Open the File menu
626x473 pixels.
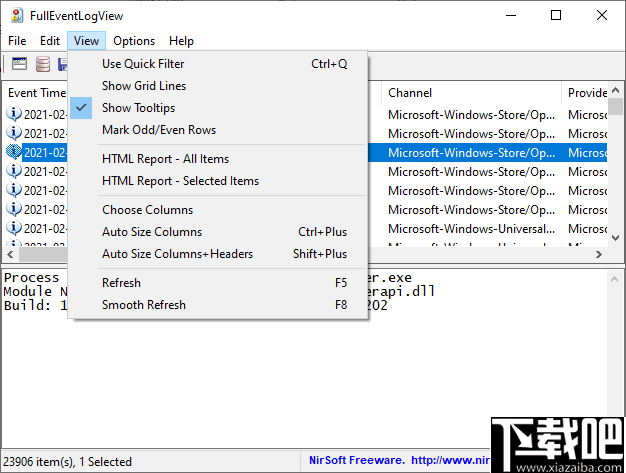point(17,41)
